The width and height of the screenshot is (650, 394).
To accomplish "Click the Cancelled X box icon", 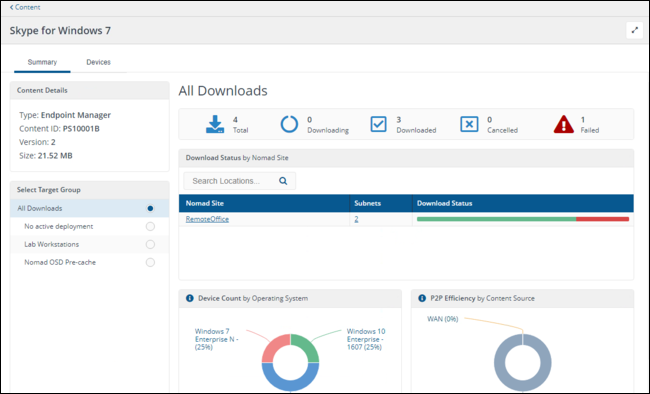I will pos(469,124).
